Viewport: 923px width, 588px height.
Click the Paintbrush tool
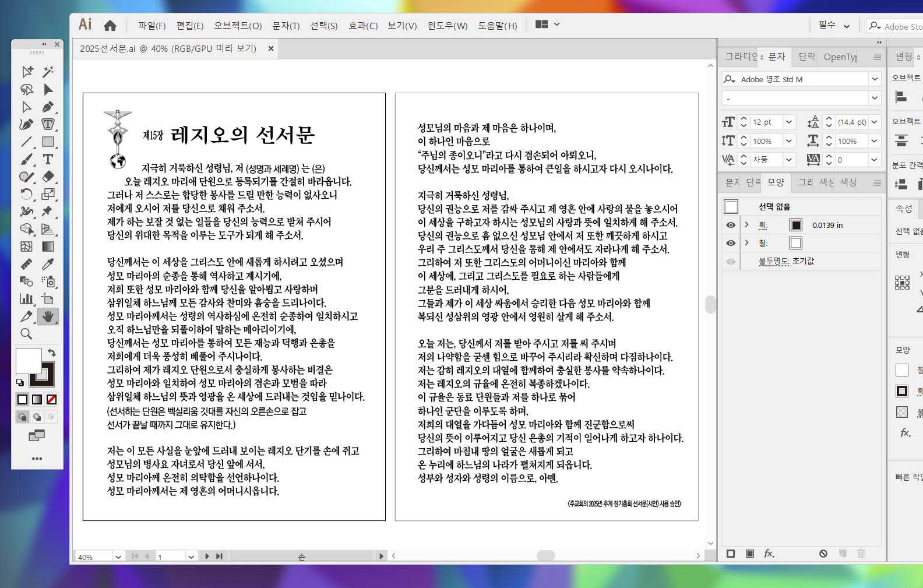click(x=26, y=159)
